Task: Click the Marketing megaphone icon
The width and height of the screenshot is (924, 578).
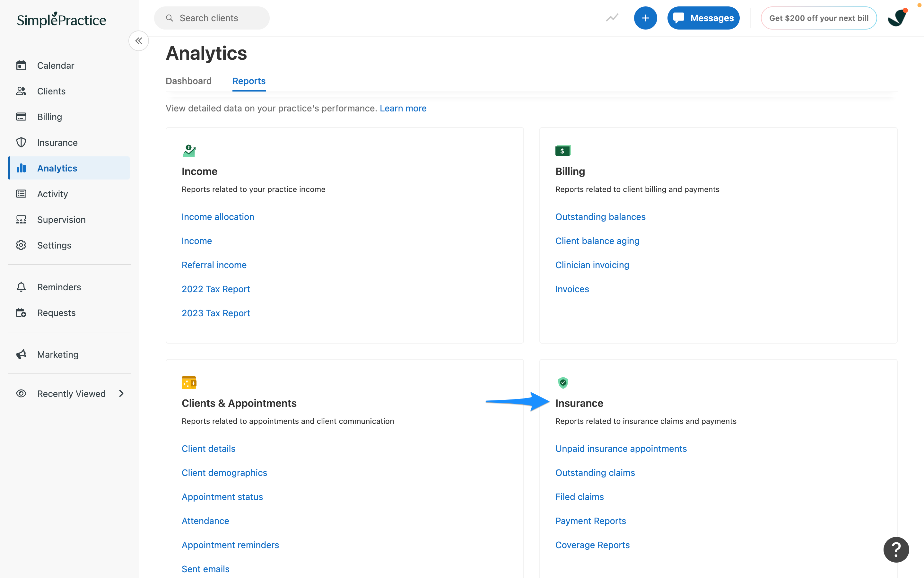Action: [x=21, y=355]
